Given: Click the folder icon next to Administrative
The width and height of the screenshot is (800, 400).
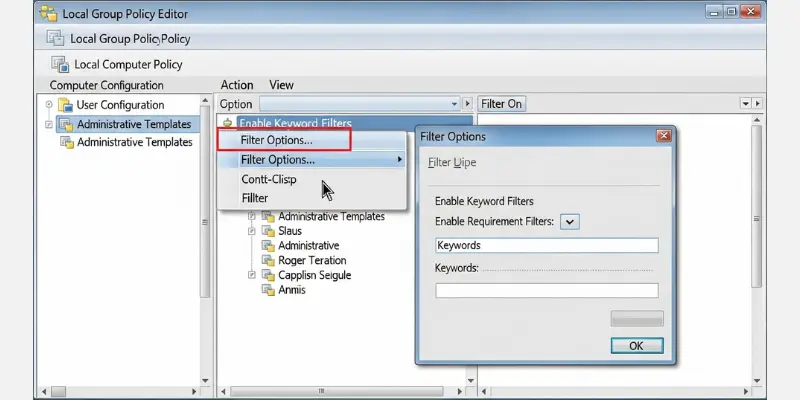Looking at the screenshot, I should point(268,245).
